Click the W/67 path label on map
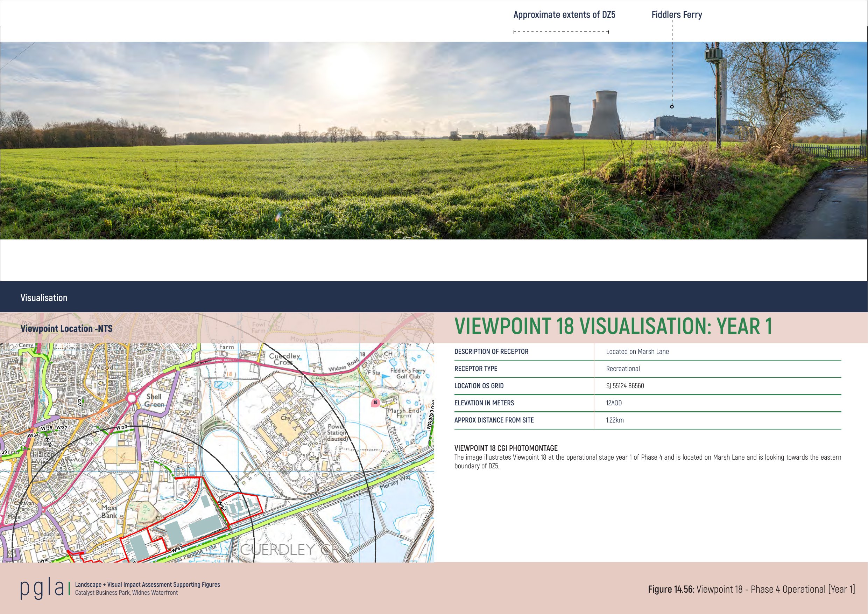Viewport: 868px width, 614px height. tap(177, 549)
